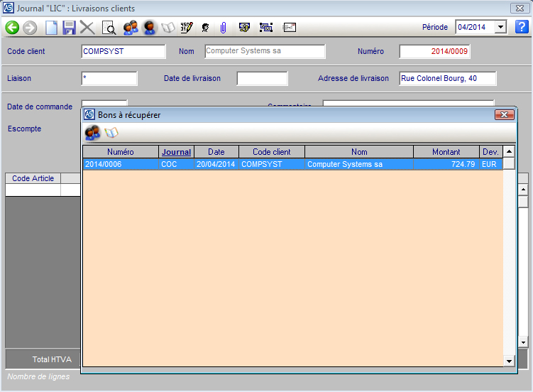533x392 pixels.
Task: Click the calculator with pencil icon
Action: point(187,28)
